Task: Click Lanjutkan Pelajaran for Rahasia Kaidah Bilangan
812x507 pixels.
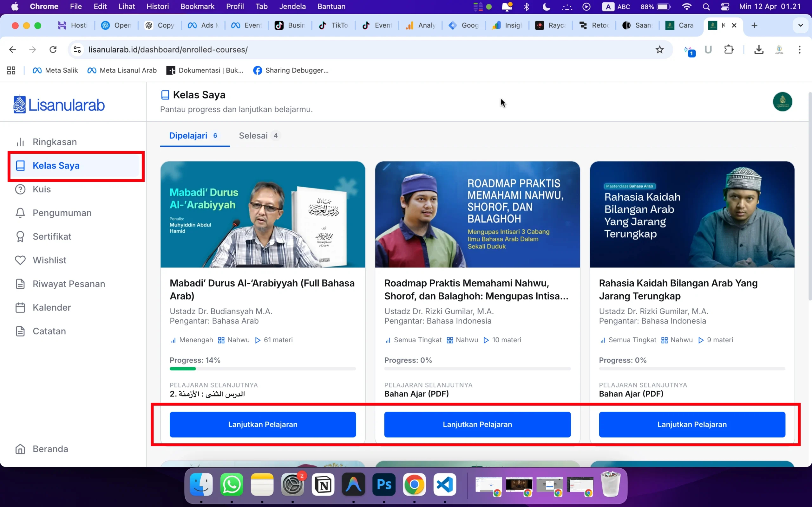Action: [691, 424]
